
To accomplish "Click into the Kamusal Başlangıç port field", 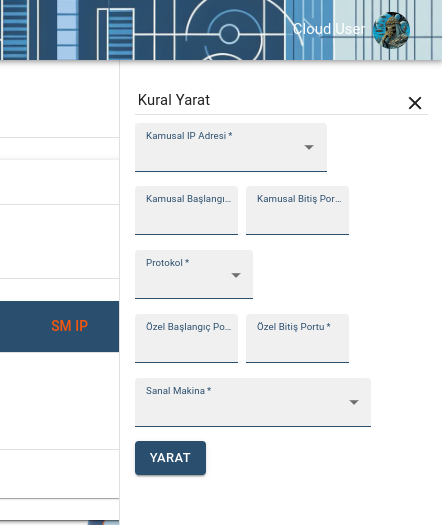I will [187, 210].
